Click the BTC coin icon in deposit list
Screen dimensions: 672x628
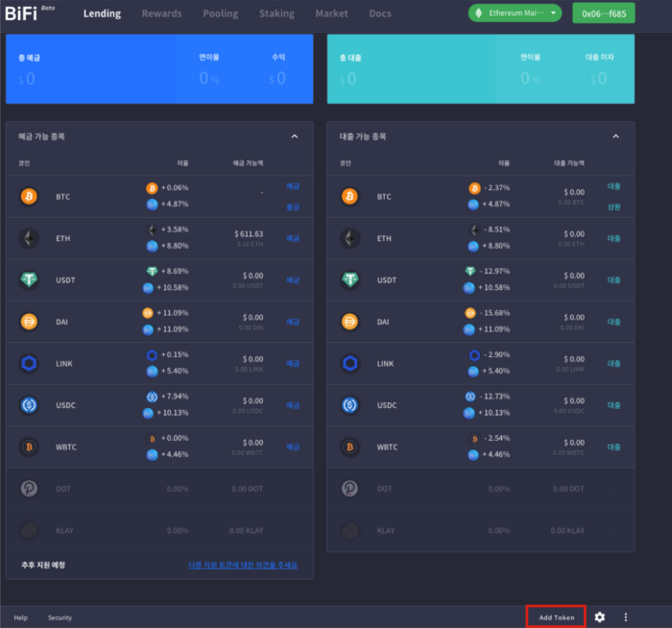[28, 196]
